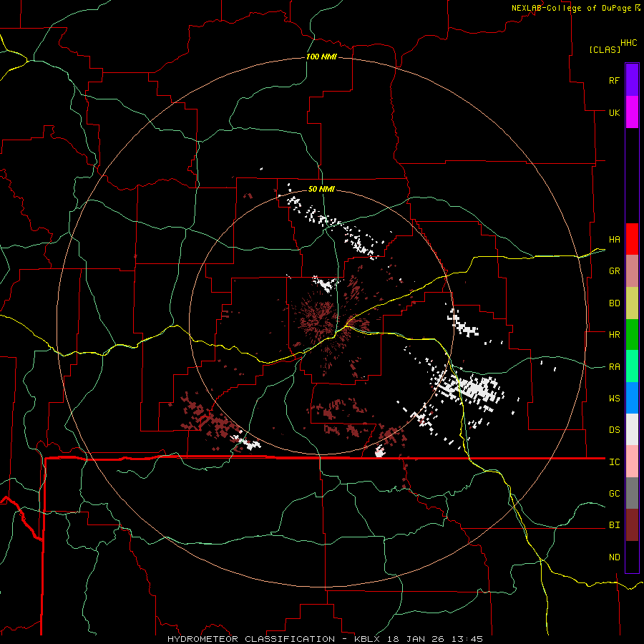The image size is (644, 644).
Task: Click the IC legend label
Action: (614, 462)
